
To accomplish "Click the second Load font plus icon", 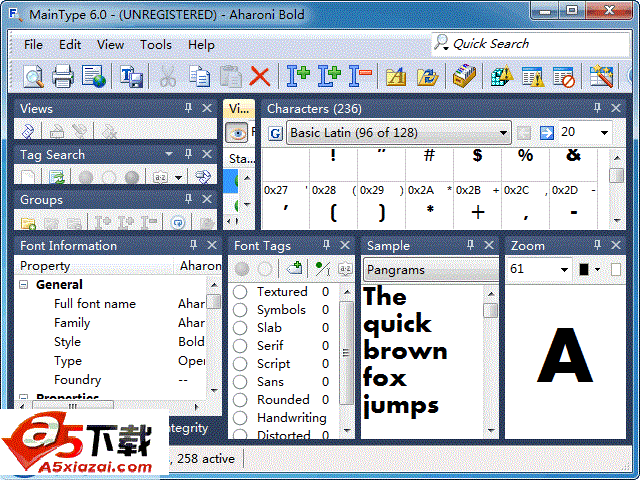I will (x=329, y=76).
